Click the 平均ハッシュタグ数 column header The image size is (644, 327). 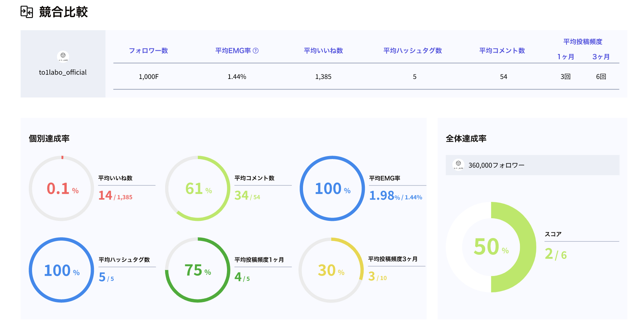(413, 51)
